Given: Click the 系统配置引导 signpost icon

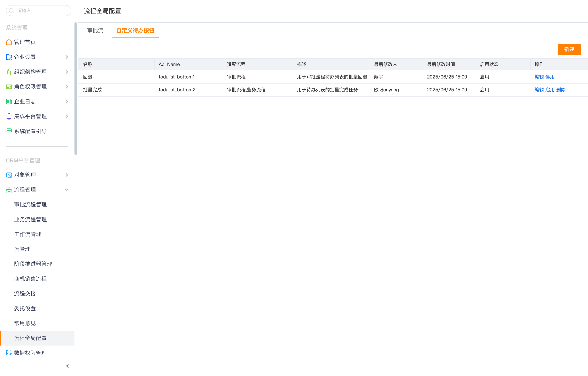Looking at the screenshot, I should click(x=9, y=131).
